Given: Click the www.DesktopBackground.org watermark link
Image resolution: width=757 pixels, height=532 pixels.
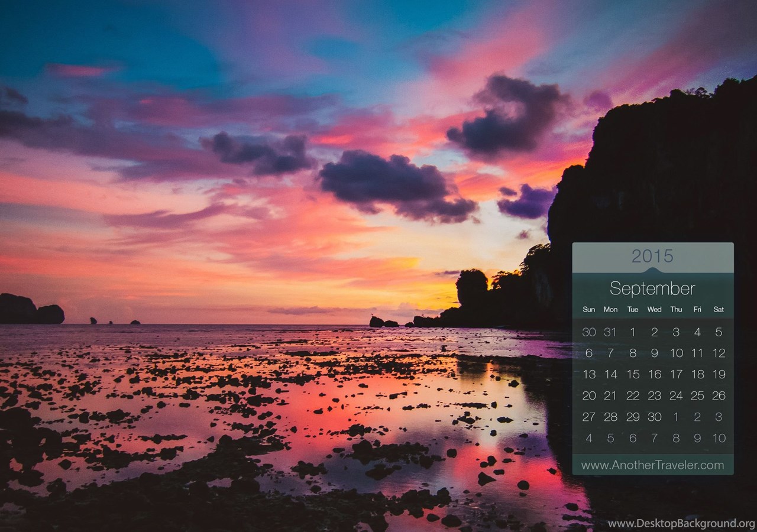Looking at the screenshot, I should (681, 524).
